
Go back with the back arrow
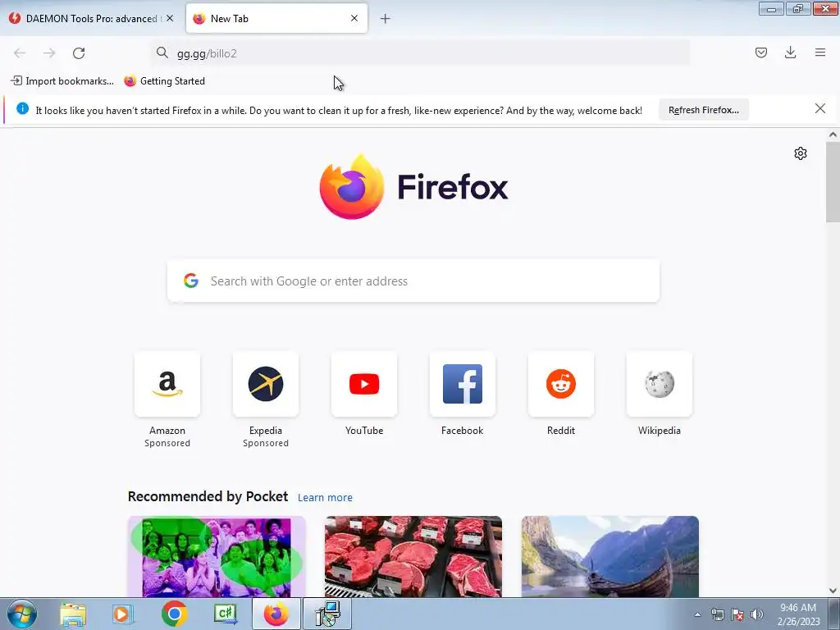(20, 53)
